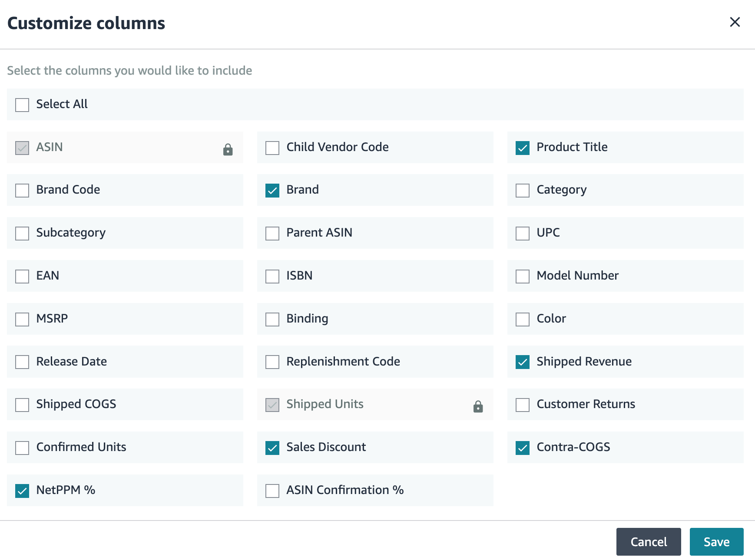Image resolution: width=755 pixels, height=560 pixels.
Task: Enable the UPC column
Action: pos(522,233)
